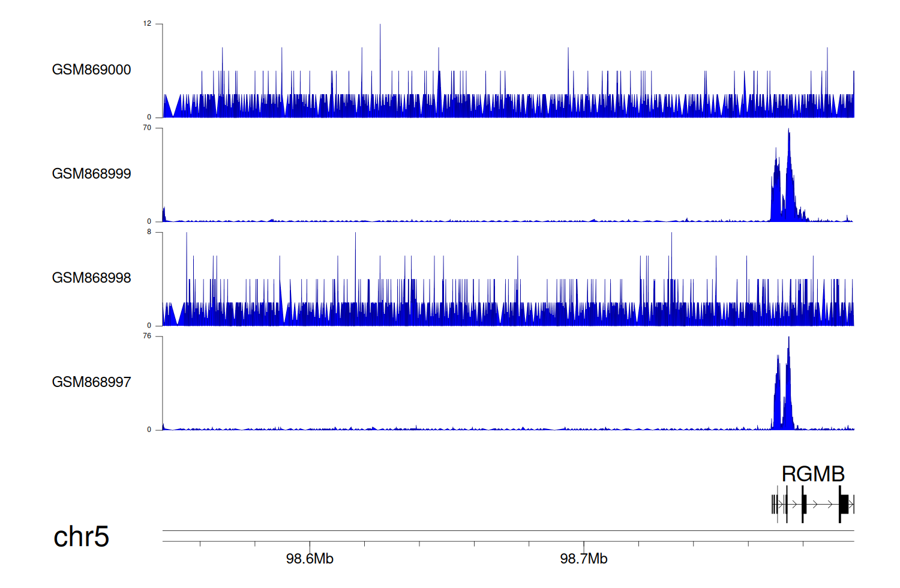900x588 pixels.
Task: Click the axis tick mark above 98.7Mb
Action: (584, 545)
